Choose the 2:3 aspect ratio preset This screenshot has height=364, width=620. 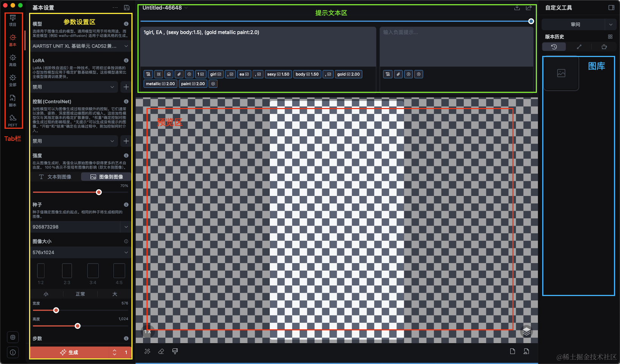pos(67,274)
